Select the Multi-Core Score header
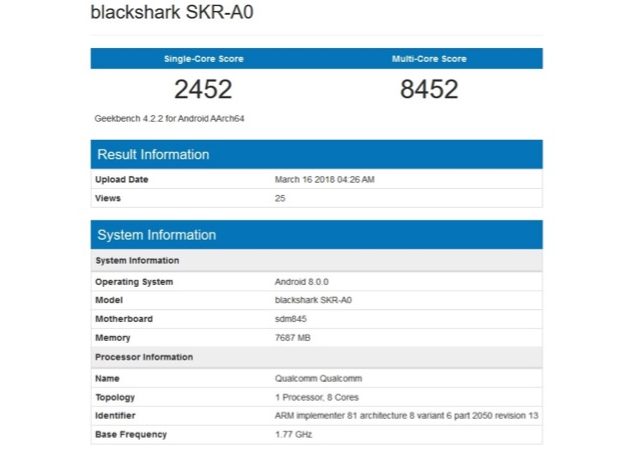Viewport: 632px width, 449px height. click(x=429, y=59)
